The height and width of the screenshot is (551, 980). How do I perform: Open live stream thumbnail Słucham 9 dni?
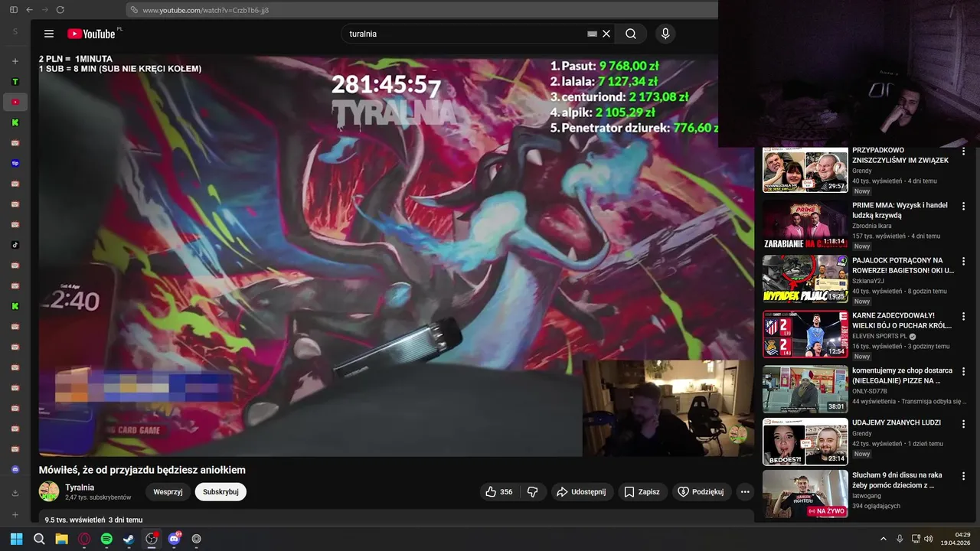click(805, 494)
